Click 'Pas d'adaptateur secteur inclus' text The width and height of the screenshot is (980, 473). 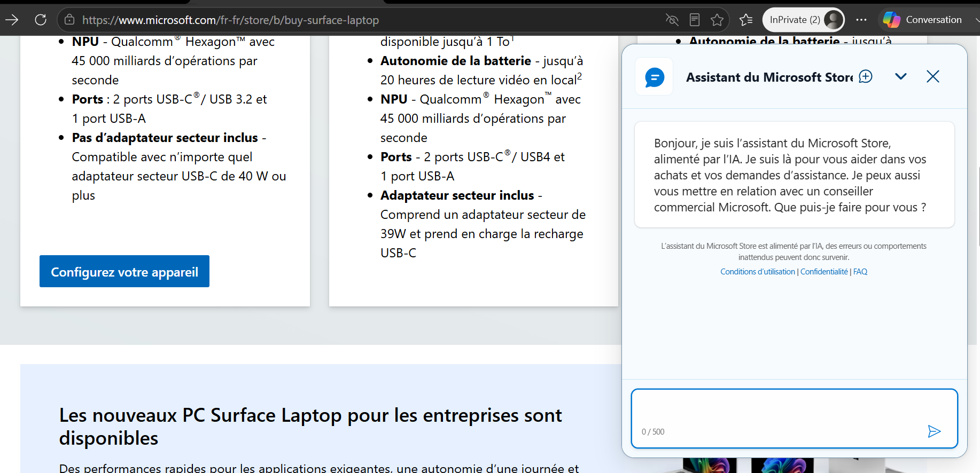[165, 138]
